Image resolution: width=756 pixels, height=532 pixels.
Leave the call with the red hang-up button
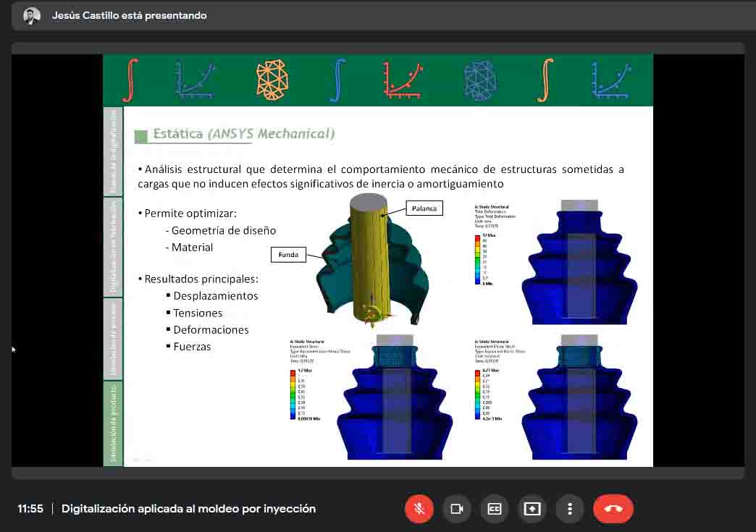tap(613, 508)
